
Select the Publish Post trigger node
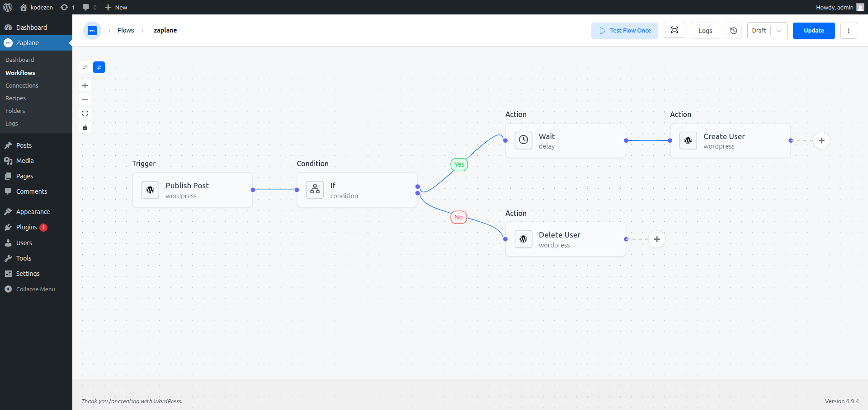pyautogui.click(x=193, y=190)
